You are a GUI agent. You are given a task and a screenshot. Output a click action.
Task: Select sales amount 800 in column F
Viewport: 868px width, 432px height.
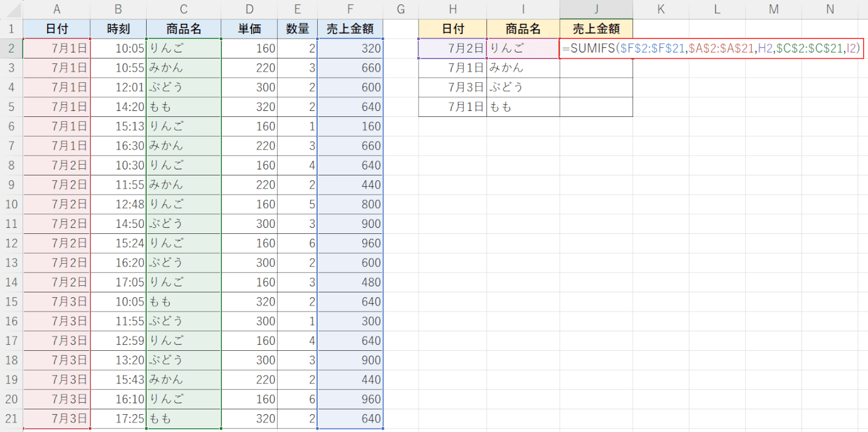350,204
